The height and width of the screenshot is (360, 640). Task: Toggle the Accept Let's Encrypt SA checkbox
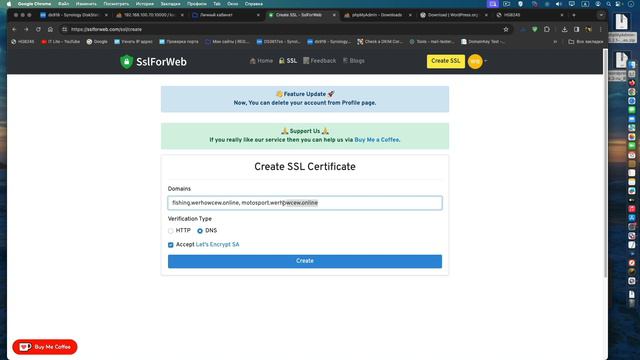[x=171, y=245]
